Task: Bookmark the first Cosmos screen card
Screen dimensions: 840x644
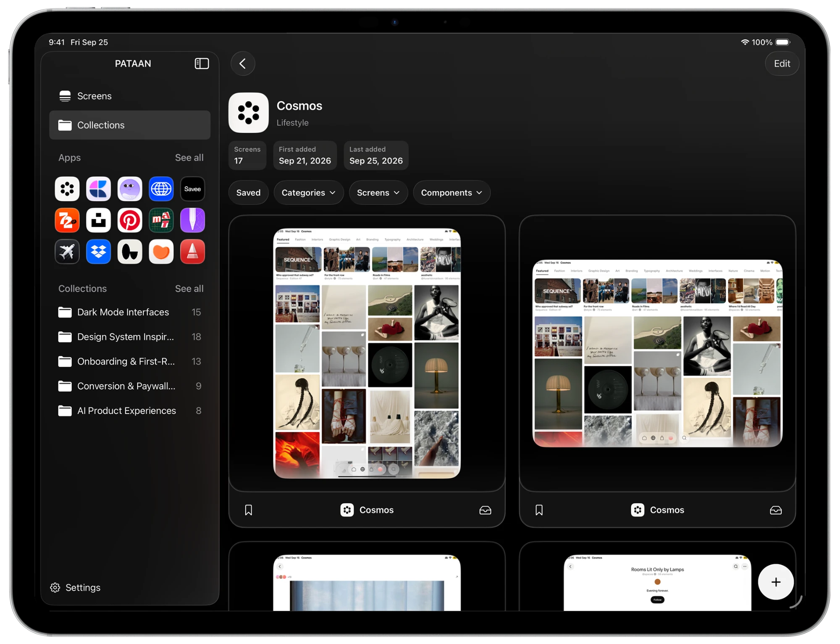Action: pos(249,510)
